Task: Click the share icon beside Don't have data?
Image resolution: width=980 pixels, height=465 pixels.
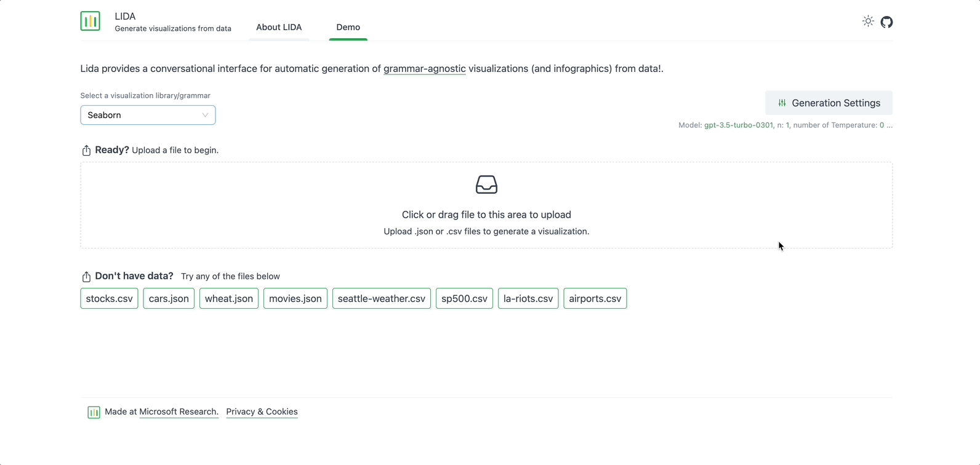Action: tap(86, 277)
